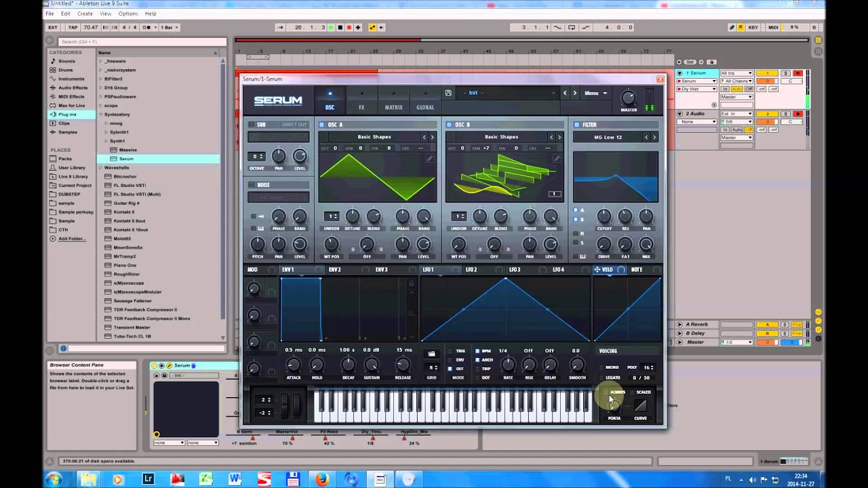
Task: Save the Serum preset with the disk icon
Action: tap(448, 93)
